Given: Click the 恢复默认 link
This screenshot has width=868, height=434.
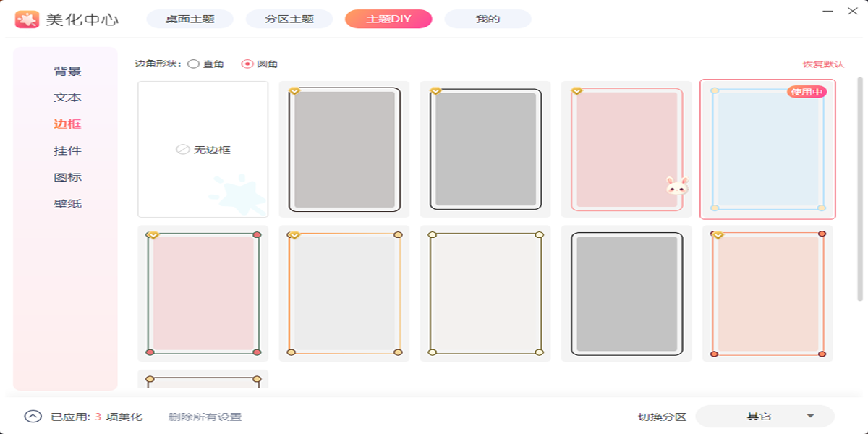Looking at the screenshot, I should (823, 64).
